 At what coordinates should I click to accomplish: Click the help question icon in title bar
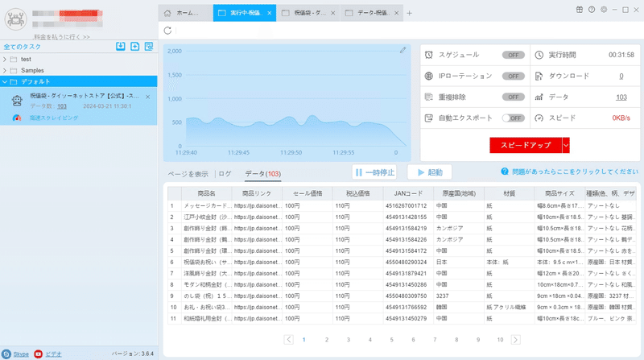click(592, 10)
